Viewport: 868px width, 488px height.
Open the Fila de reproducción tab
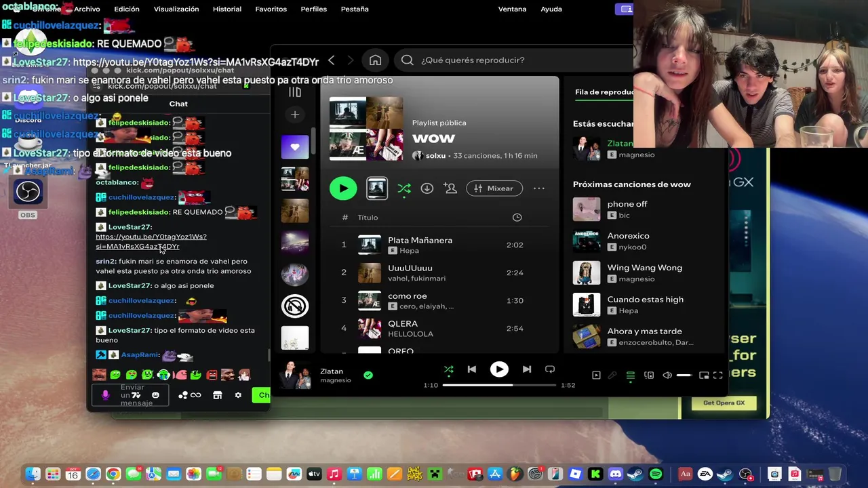point(604,92)
